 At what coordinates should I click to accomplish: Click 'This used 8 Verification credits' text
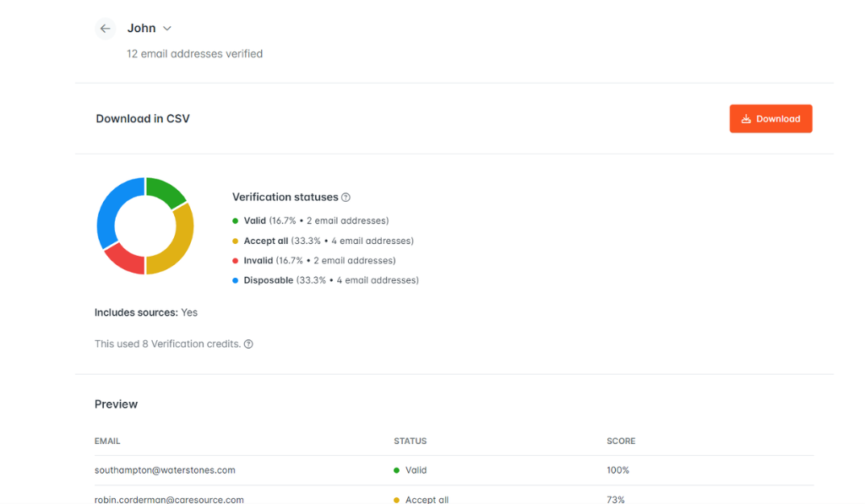[x=168, y=344]
